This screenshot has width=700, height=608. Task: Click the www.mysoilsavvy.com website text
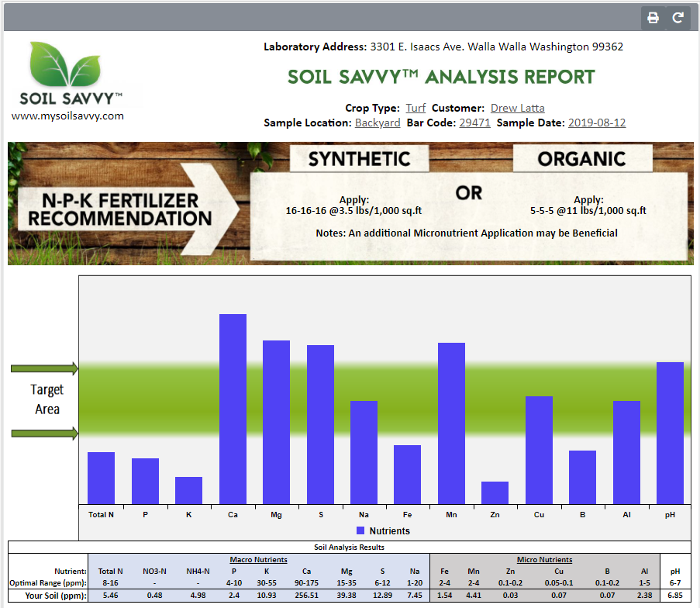(67, 116)
